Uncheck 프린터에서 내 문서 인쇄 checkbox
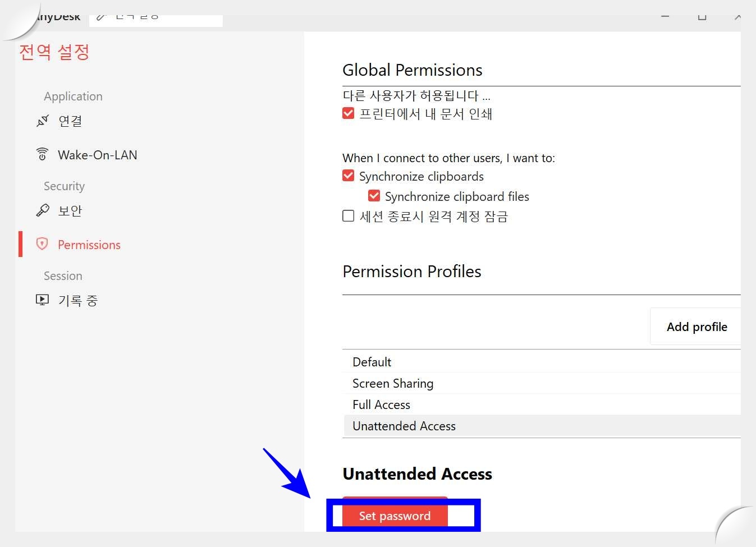 pos(348,113)
